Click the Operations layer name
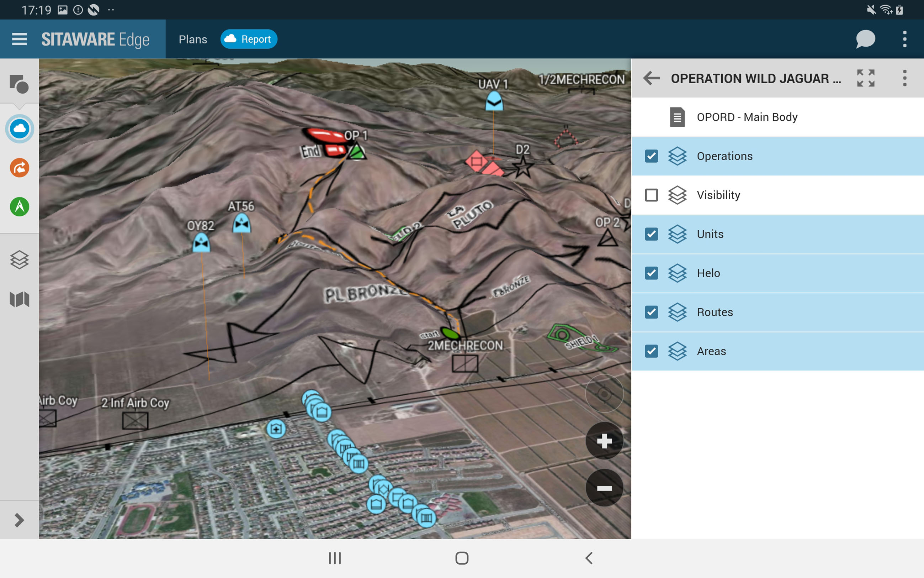Viewport: 924px width, 578px height. (x=724, y=156)
